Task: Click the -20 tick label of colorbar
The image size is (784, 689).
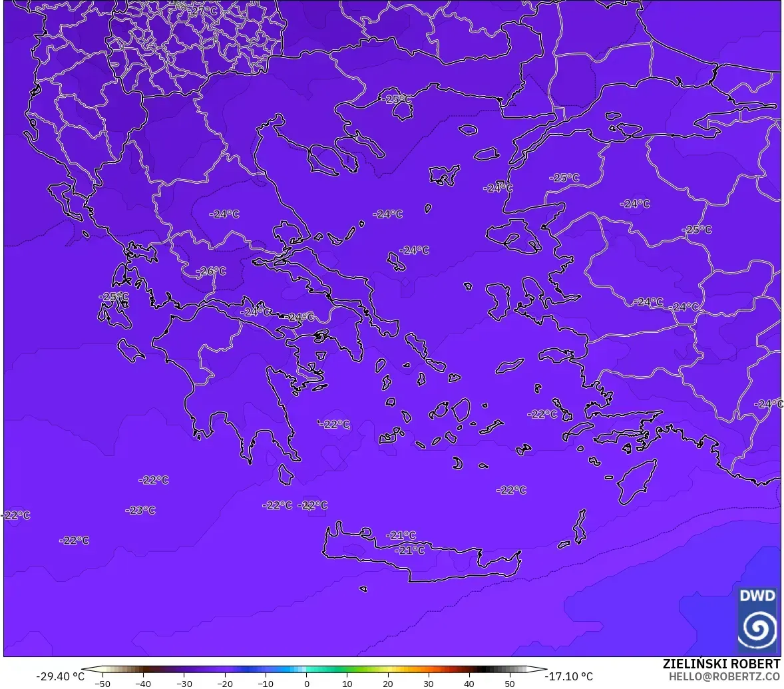Action: click(224, 684)
